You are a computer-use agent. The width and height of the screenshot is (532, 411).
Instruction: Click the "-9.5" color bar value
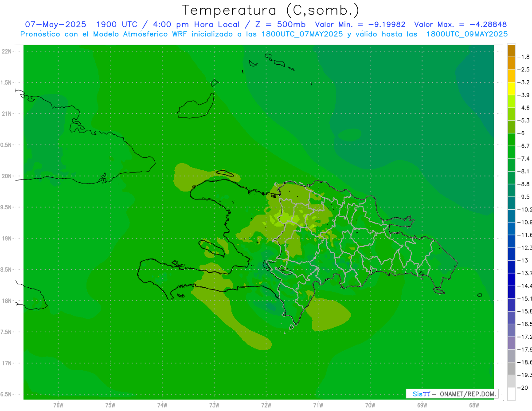click(524, 196)
